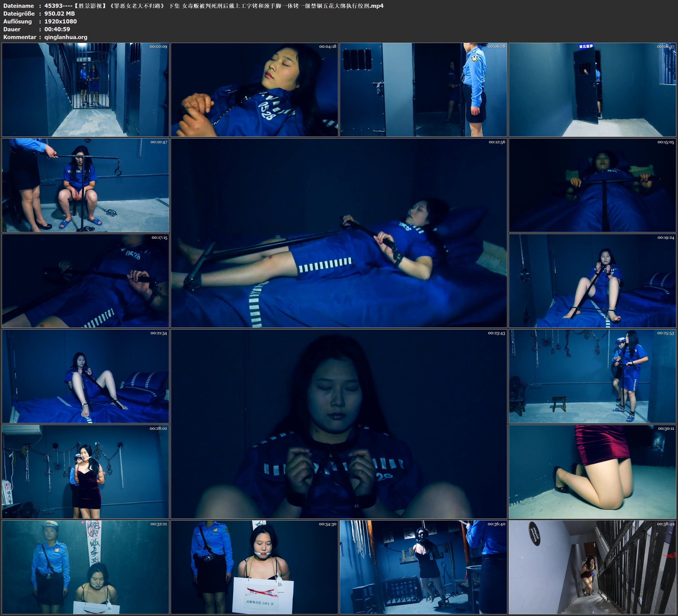Click the large frame at 00:12:56
The height and width of the screenshot is (616, 678).
(339, 233)
